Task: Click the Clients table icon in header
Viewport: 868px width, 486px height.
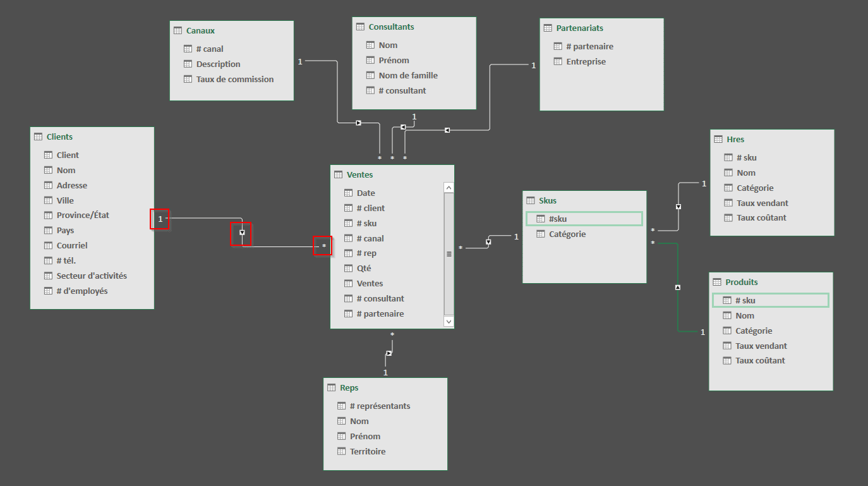Action: (38, 137)
